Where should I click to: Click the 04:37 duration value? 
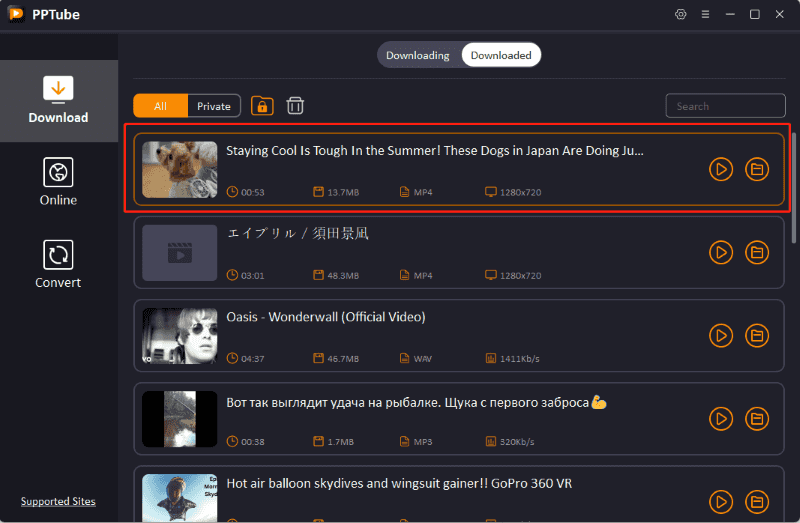[x=253, y=359]
